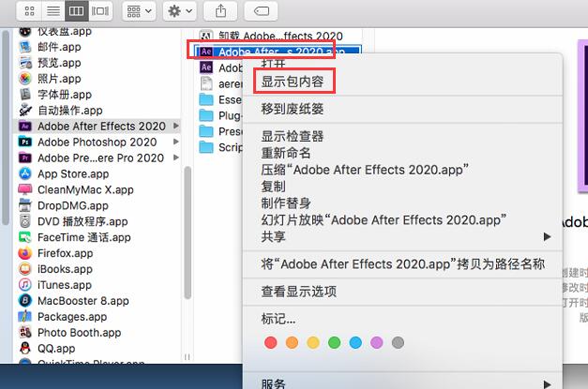Select Adobe Photoshop 2020 folder icon
Image resolution: width=588 pixels, height=389 pixels.
click(x=24, y=142)
